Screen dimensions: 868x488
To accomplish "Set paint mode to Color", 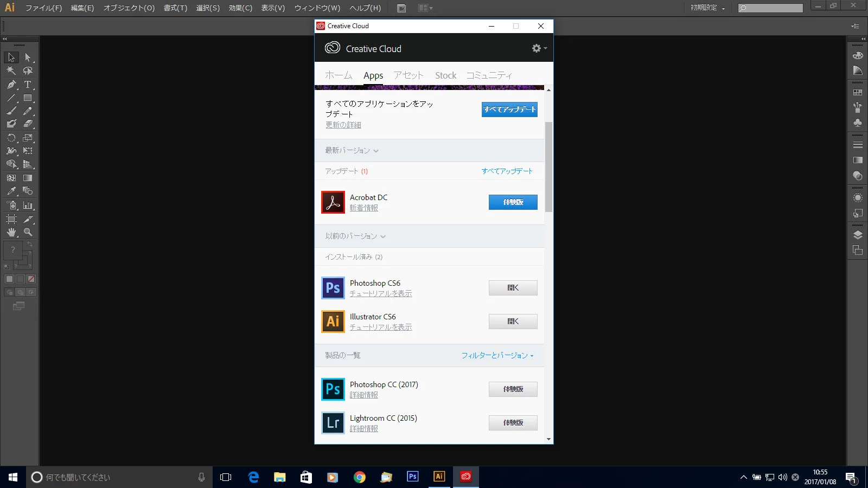I will pyautogui.click(x=9, y=279).
